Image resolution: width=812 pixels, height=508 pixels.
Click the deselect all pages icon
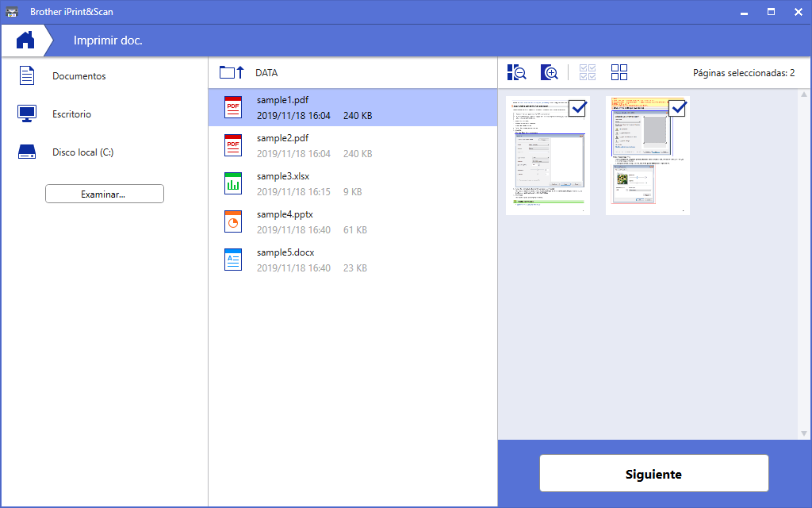point(619,72)
